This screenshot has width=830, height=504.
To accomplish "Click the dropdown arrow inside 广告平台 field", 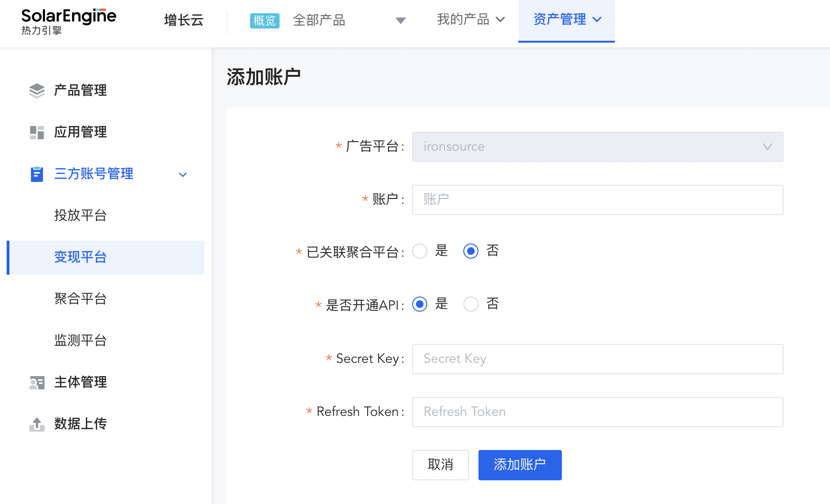I will coord(767,147).
